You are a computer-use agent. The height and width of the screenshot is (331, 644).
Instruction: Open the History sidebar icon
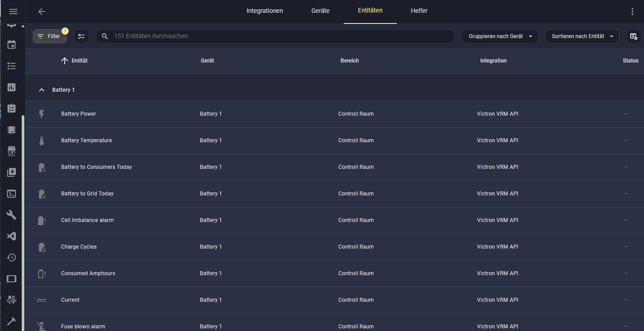coord(12,257)
